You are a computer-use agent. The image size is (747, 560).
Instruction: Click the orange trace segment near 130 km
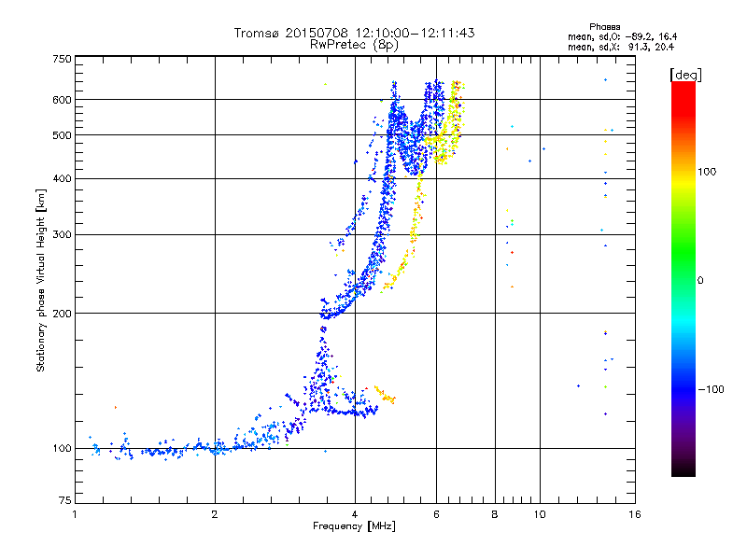tap(385, 395)
